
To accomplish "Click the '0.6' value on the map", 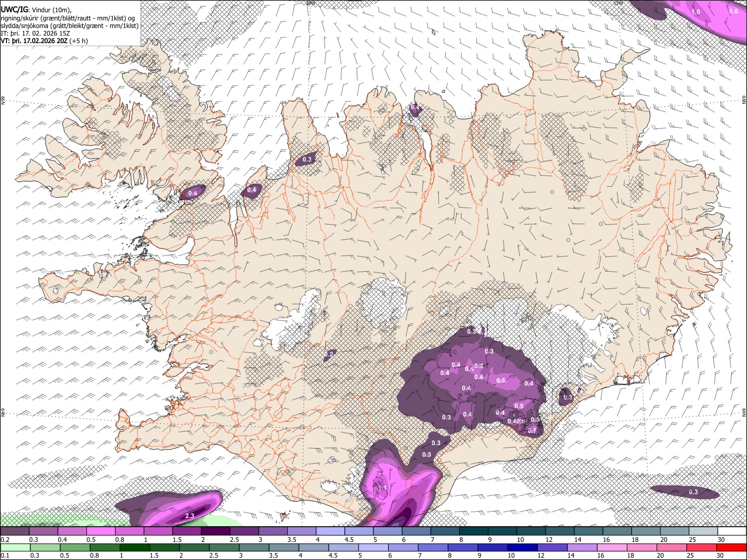I will point(734,10).
